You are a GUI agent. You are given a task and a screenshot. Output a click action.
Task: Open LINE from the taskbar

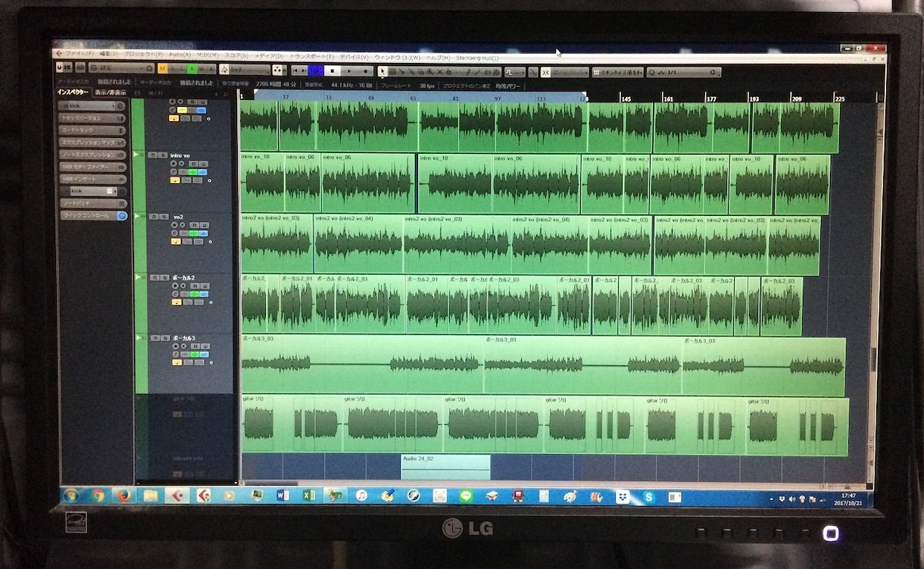(x=466, y=496)
